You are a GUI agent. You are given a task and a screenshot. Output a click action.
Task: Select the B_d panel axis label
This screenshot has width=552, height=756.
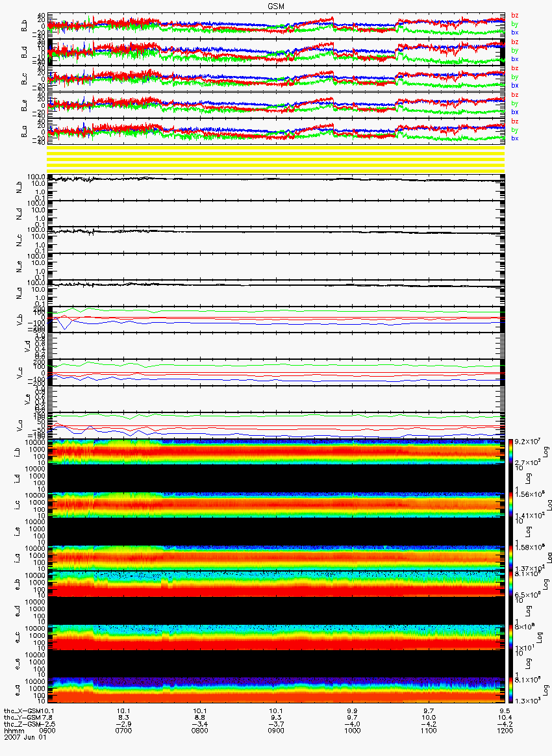[x=24, y=53]
